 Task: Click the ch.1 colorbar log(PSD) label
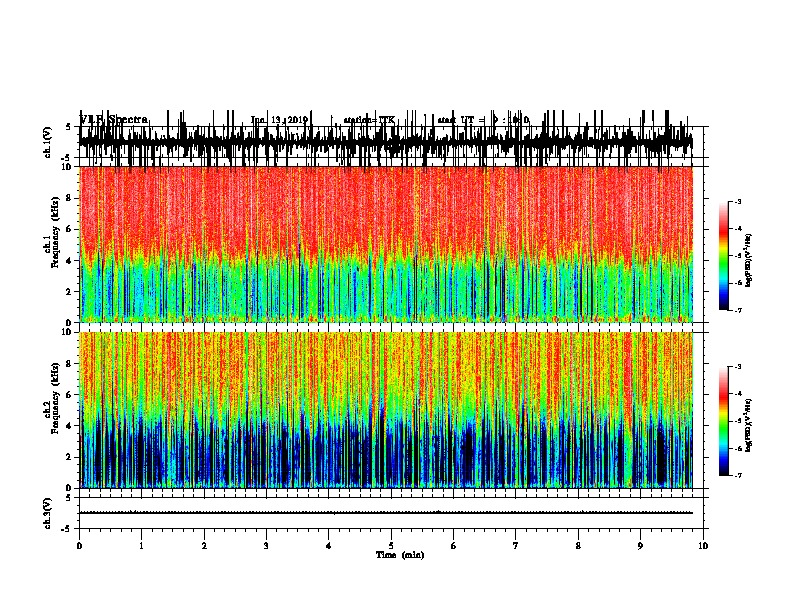pyautogui.click(x=748, y=261)
